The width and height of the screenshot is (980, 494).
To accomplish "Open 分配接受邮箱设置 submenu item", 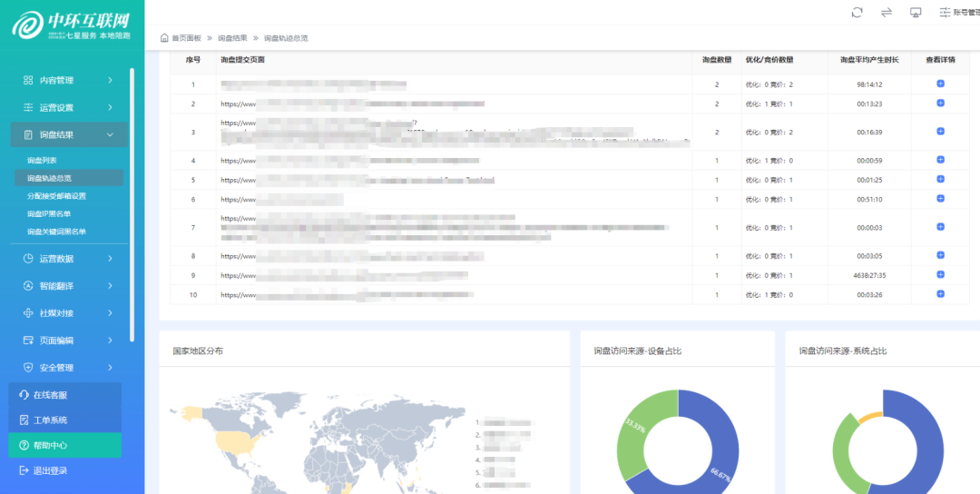I will click(56, 196).
